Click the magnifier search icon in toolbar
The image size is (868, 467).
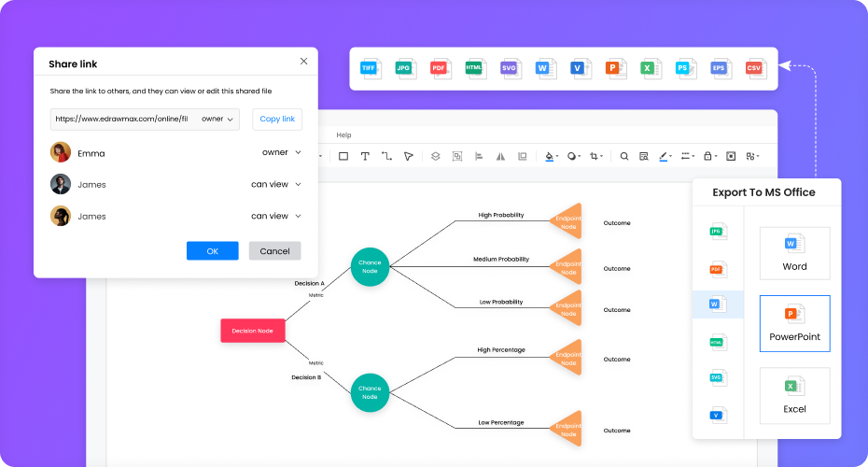click(624, 156)
